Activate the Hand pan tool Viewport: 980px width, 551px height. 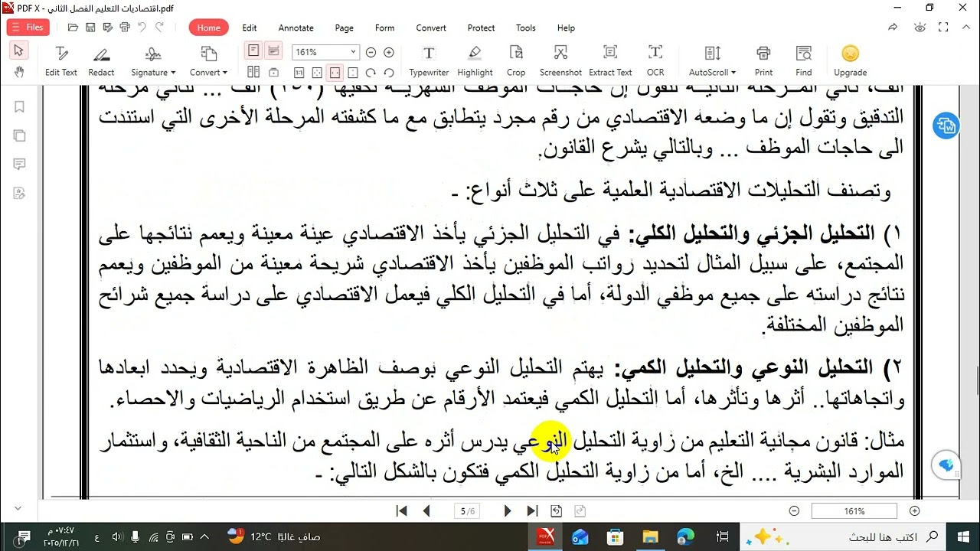19,72
